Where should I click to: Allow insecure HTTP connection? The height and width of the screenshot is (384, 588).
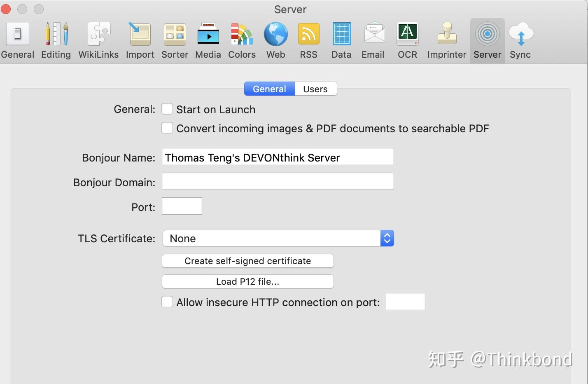click(167, 302)
